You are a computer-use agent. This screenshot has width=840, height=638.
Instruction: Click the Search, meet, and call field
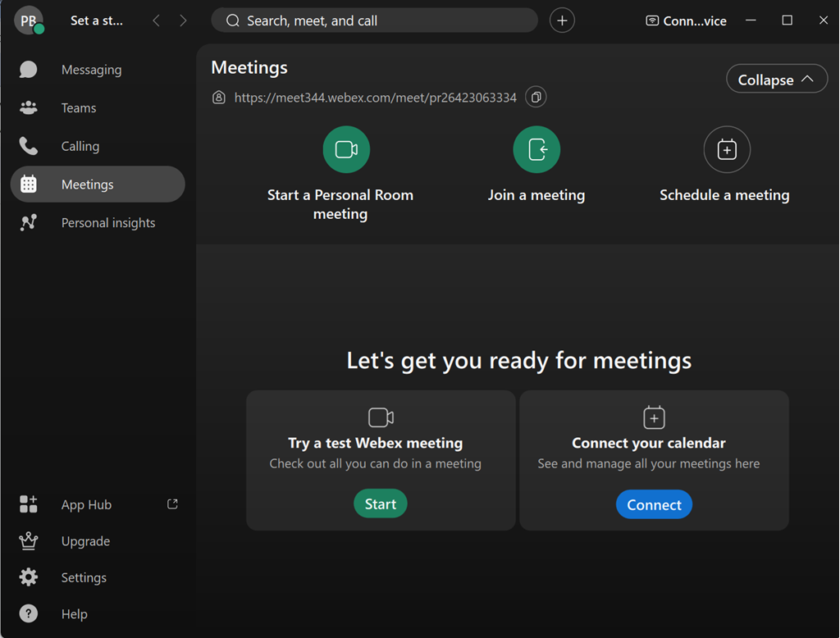point(374,21)
